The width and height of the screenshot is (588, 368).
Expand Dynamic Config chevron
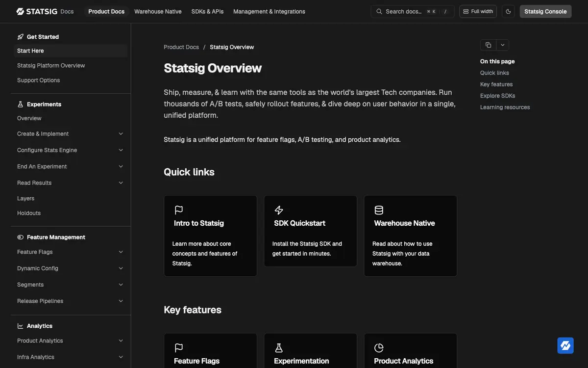[x=121, y=268]
